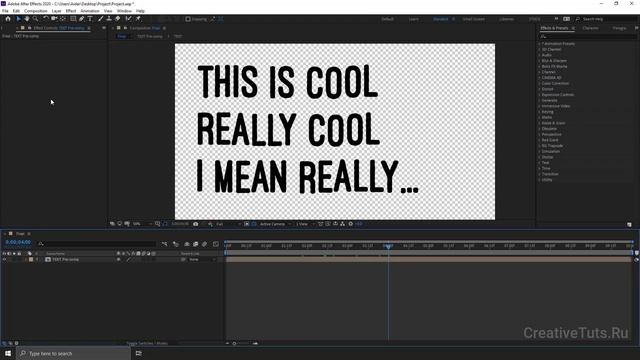Viewport: 640px width, 360px height.
Task: Switch to the Default workspace
Action: [x=387, y=19]
